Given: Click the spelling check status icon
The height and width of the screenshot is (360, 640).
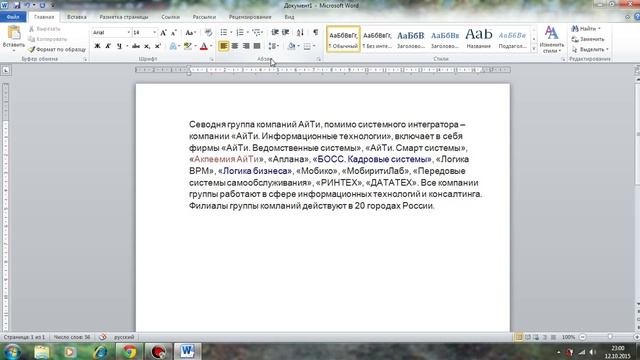Looking at the screenshot, I should [x=103, y=337].
